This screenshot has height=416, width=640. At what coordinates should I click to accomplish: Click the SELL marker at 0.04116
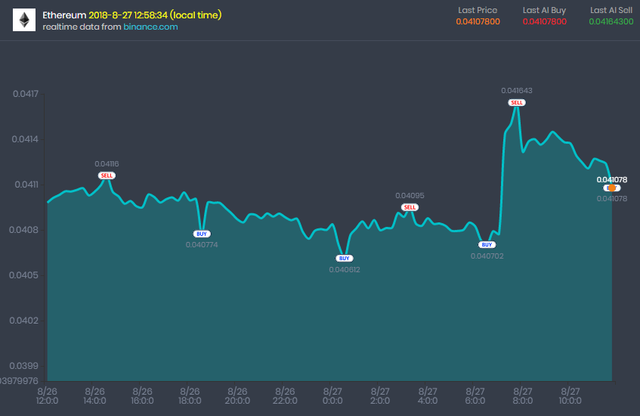[107, 176]
